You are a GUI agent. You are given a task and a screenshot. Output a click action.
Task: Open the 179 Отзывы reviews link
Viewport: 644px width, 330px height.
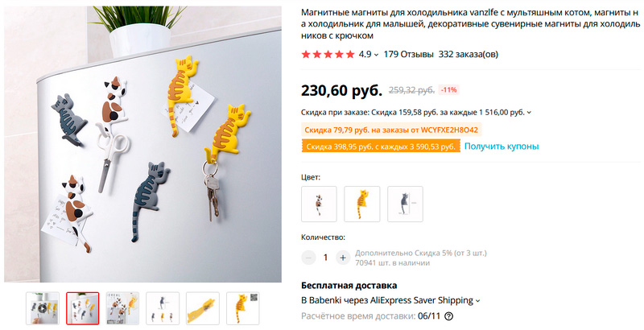(x=409, y=54)
